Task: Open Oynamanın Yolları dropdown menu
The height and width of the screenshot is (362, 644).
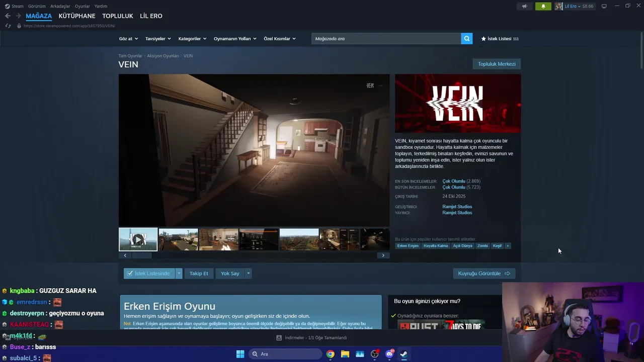Action: tap(235, 39)
